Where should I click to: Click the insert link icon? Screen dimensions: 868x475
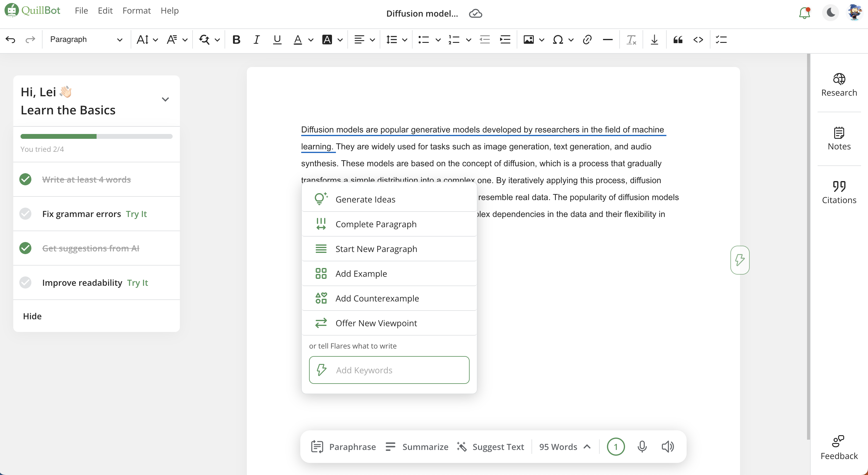click(x=587, y=40)
